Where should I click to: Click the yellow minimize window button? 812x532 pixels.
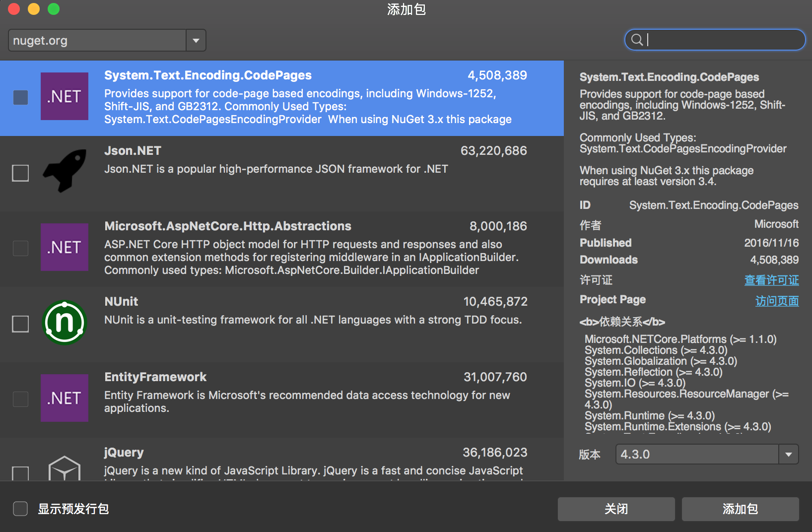(34, 9)
